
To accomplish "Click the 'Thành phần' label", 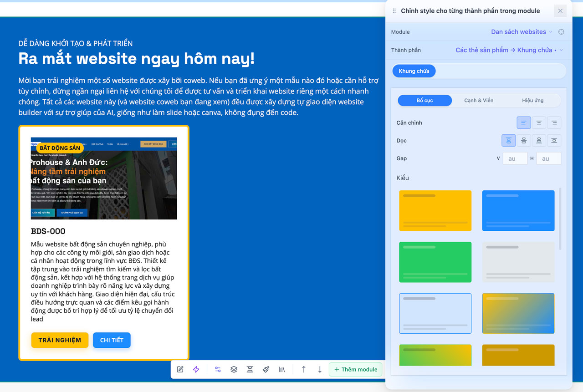I will click(406, 50).
